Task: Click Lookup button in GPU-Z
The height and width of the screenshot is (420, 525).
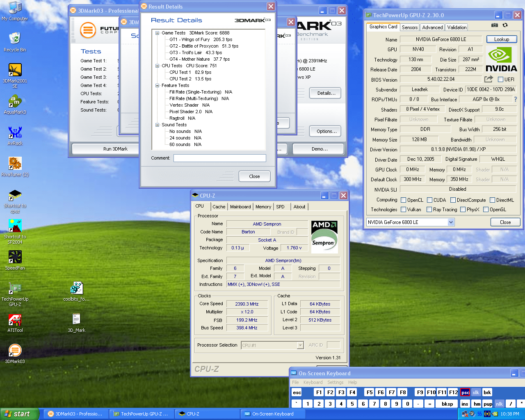Action: pyautogui.click(x=502, y=39)
